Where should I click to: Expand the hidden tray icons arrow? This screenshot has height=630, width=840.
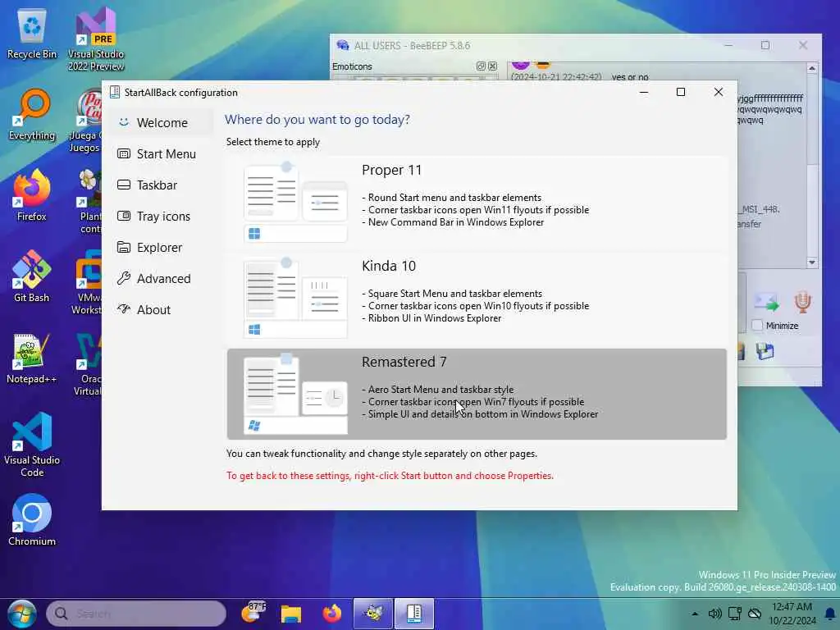(x=695, y=614)
